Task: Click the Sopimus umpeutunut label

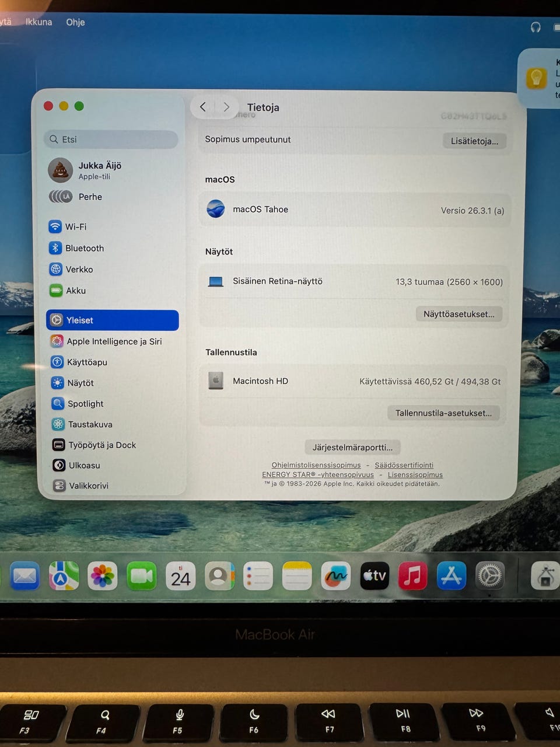Action: click(247, 139)
